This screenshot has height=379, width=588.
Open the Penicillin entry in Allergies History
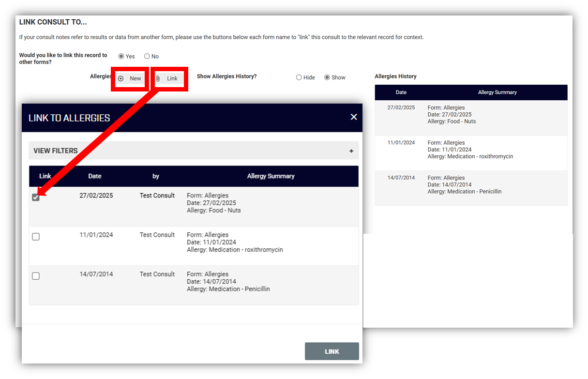coord(464,185)
